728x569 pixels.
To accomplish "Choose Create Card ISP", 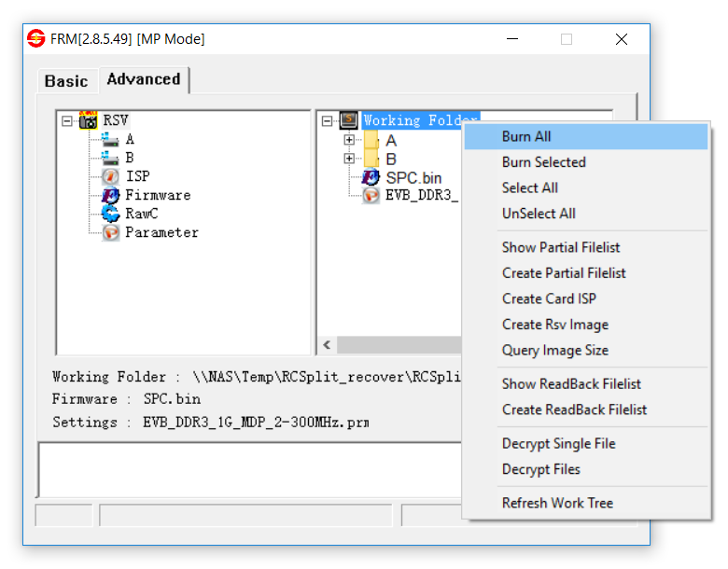I will 586,298.
